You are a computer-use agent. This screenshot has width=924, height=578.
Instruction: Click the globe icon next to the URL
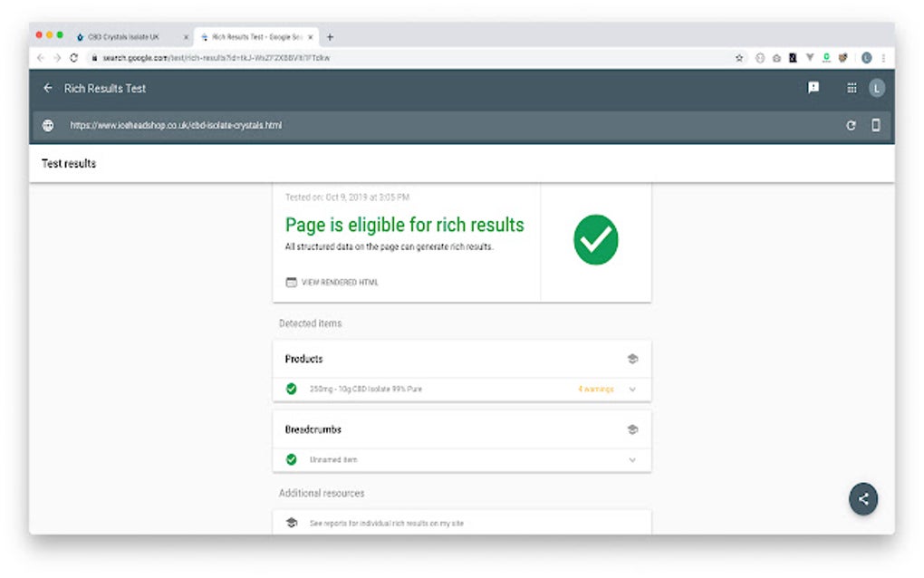click(x=48, y=126)
